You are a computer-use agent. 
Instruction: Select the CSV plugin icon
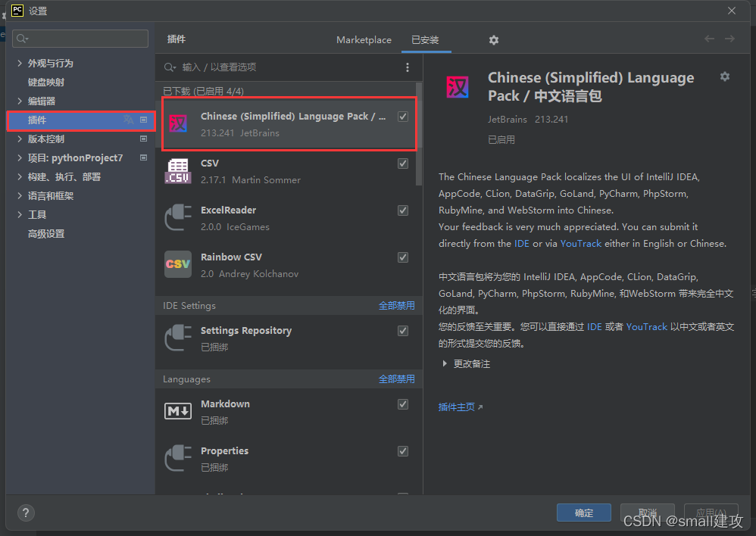[x=180, y=170]
